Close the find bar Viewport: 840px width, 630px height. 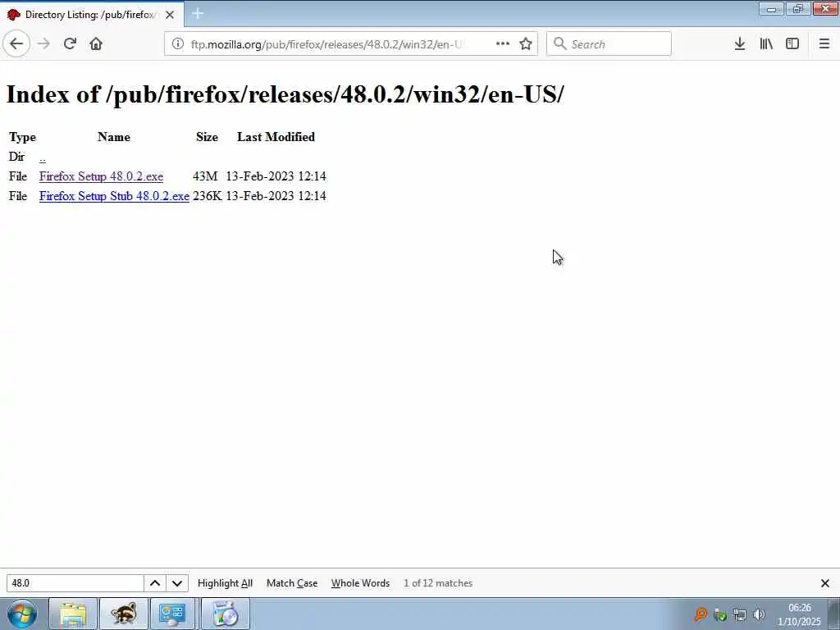click(x=825, y=583)
